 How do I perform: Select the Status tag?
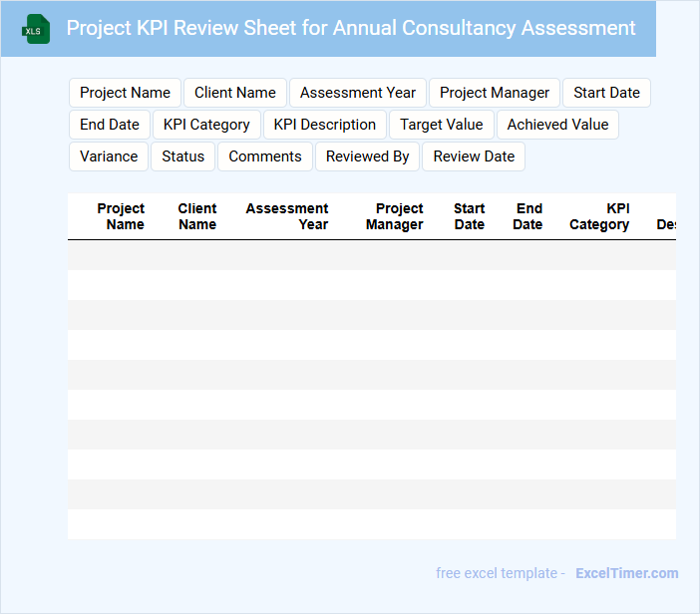pos(183,156)
